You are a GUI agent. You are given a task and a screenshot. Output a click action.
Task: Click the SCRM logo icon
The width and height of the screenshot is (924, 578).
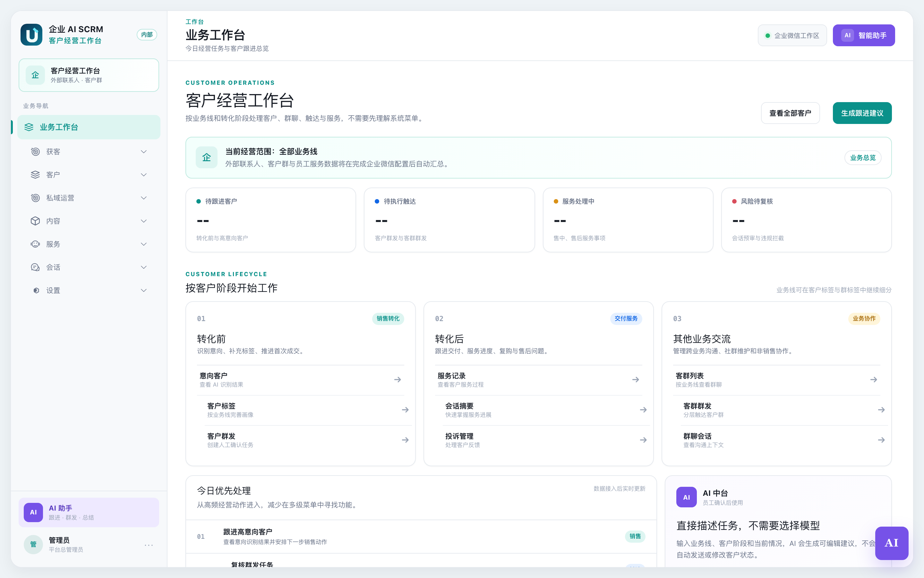31,35
